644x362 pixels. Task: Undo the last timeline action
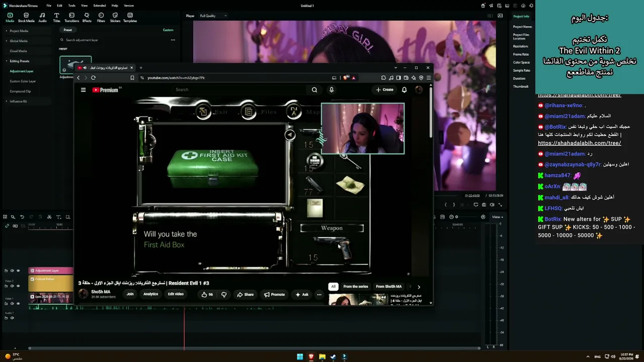(22, 217)
